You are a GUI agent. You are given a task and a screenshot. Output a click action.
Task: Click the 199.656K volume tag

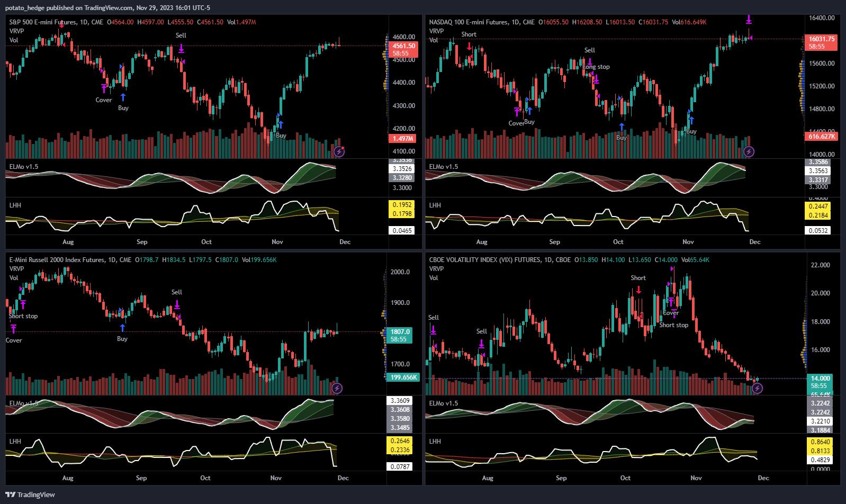(403, 377)
